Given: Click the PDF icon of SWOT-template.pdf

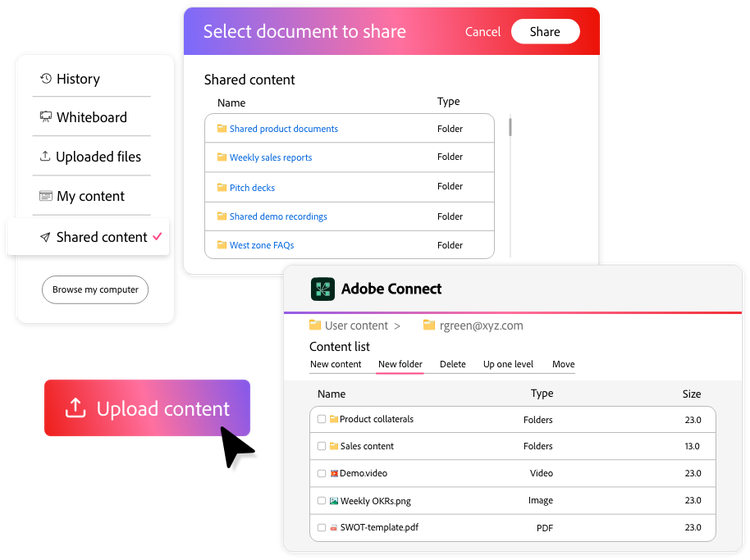Looking at the screenshot, I should pyautogui.click(x=334, y=528).
